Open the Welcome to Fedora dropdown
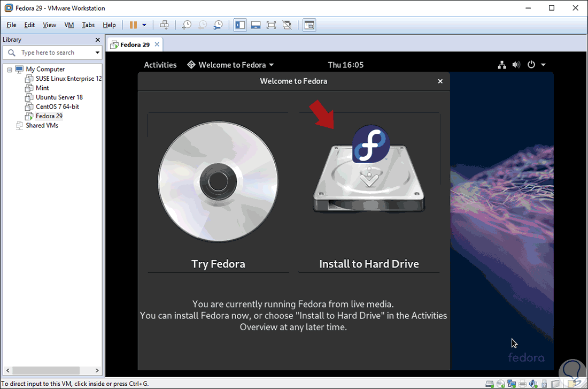Viewport: 588px width, 389px height. (230, 65)
